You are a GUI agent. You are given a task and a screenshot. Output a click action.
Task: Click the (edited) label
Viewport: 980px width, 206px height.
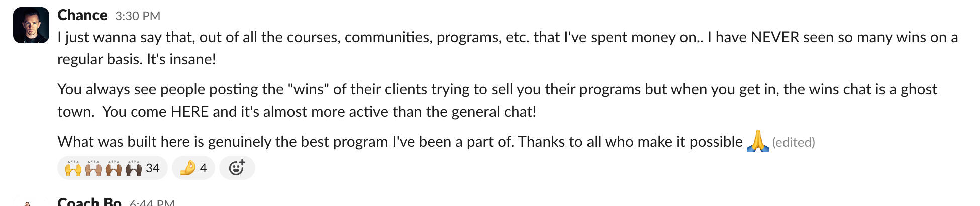[794, 142]
